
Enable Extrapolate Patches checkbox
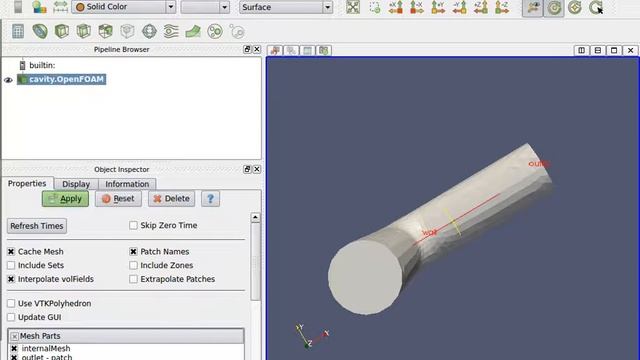click(133, 279)
